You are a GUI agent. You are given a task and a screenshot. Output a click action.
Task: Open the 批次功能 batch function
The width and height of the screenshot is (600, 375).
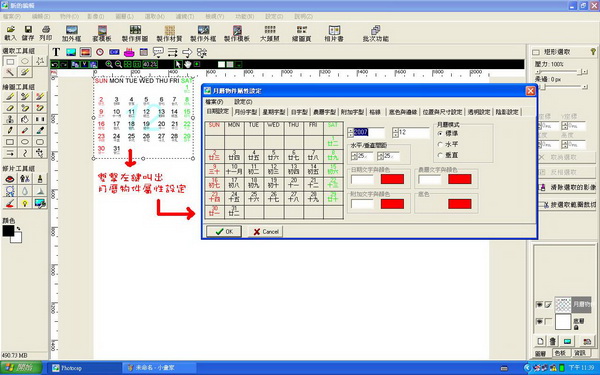point(376,34)
